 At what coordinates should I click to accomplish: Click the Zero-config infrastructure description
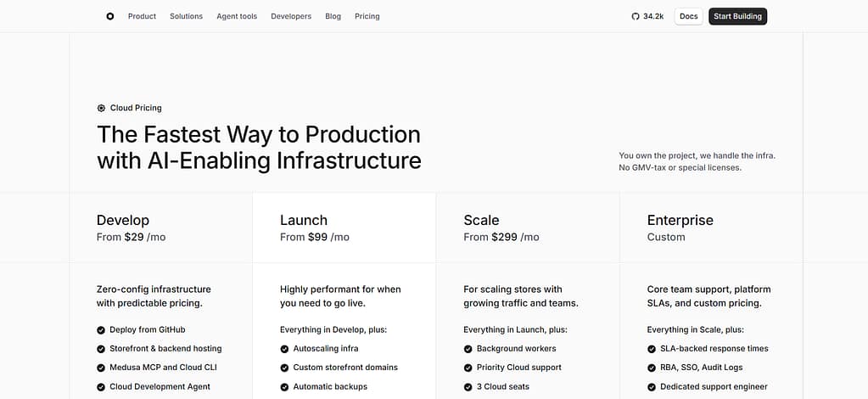coord(154,296)
